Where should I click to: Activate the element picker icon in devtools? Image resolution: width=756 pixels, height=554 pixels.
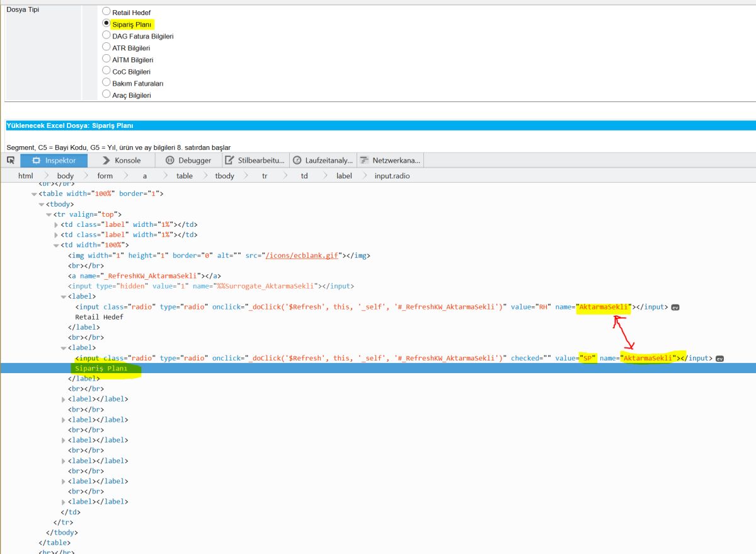click(10, 160)
